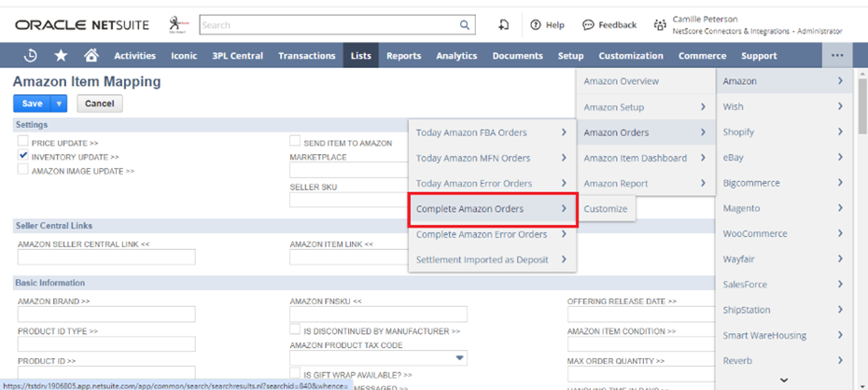Tick Is Discontinued by Manufacturer checkbox
The width and height of the screenshot is (868, 390).
[295, 329]
